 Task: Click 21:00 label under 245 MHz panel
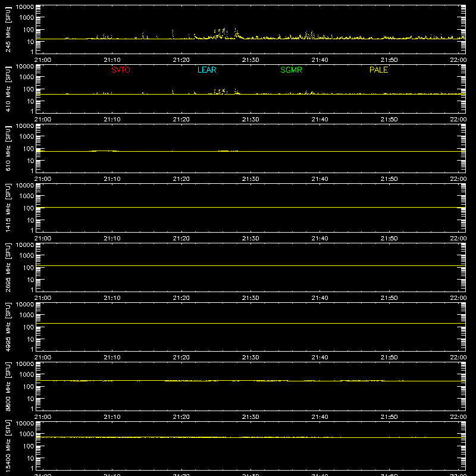(43, 60)
